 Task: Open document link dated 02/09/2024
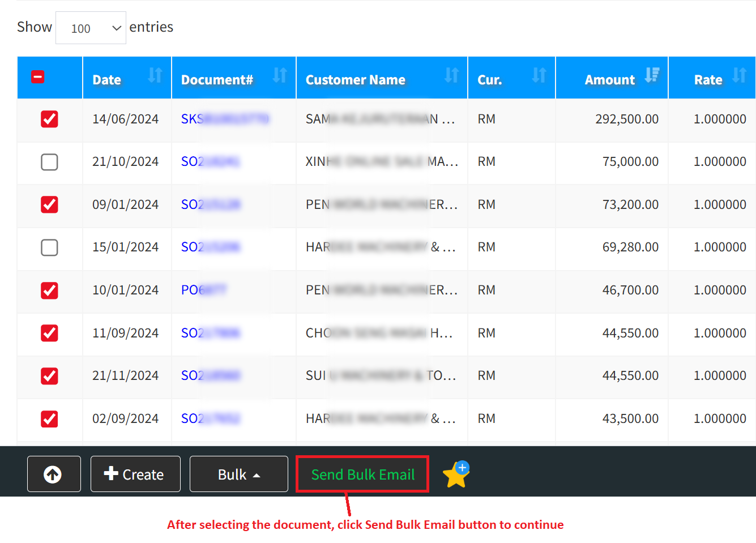tap(210, 418)
